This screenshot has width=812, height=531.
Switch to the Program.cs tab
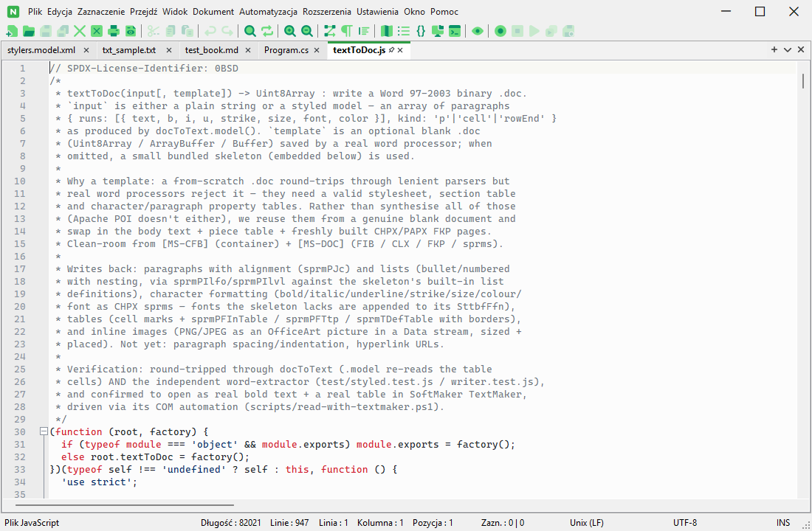point(286,50)
